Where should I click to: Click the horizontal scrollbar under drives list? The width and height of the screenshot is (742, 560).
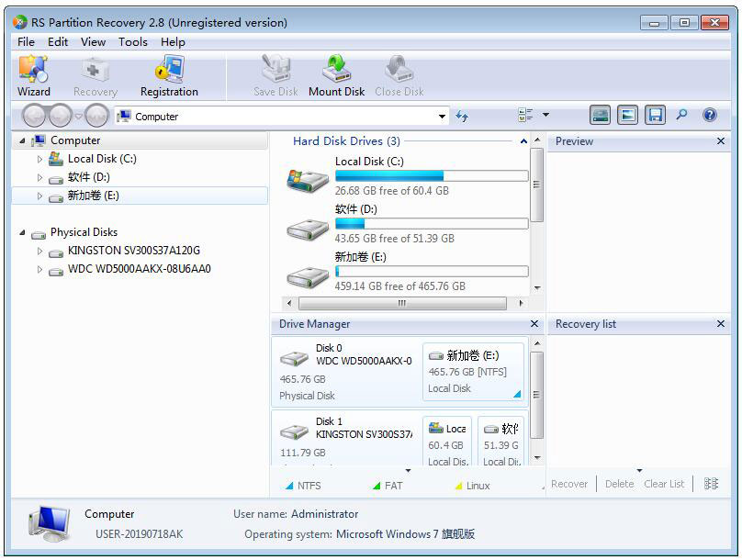pos(403,303)
